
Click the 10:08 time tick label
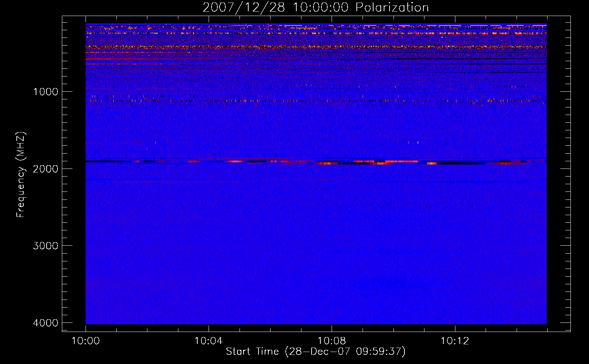tap(332, 341)
